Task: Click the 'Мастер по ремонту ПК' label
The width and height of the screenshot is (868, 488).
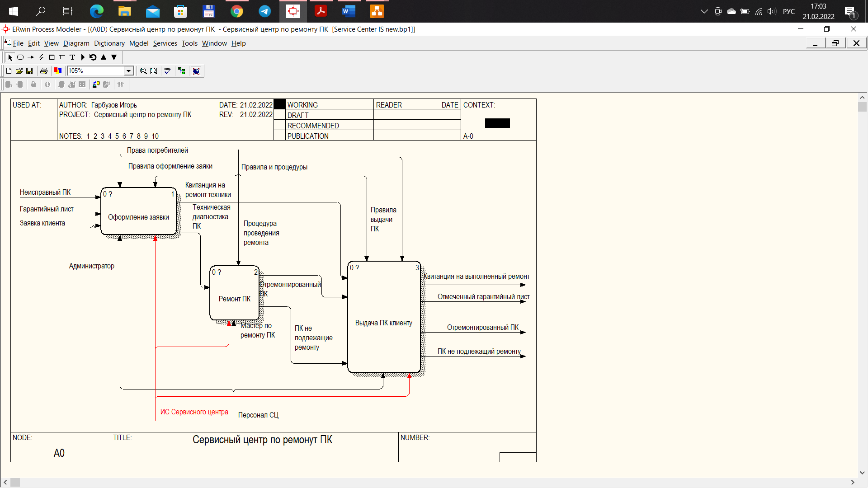Action: click(x=258, y=330)
